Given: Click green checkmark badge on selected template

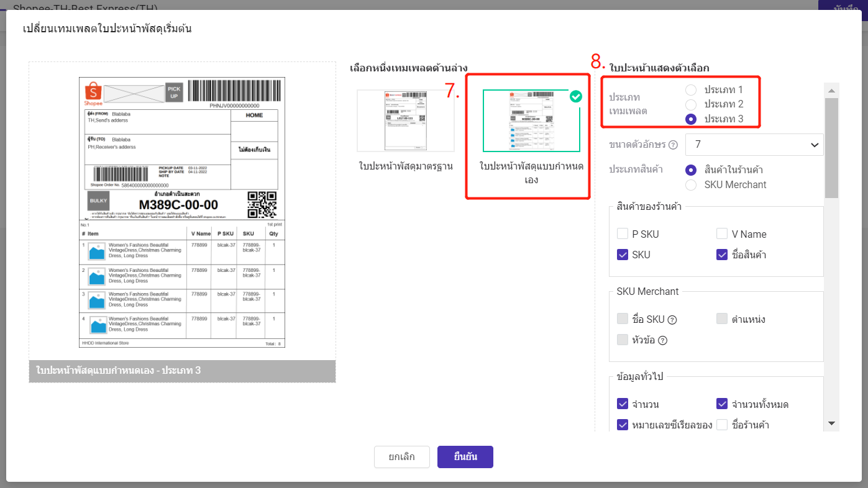Looking at the screenshot, I should 576,96.
